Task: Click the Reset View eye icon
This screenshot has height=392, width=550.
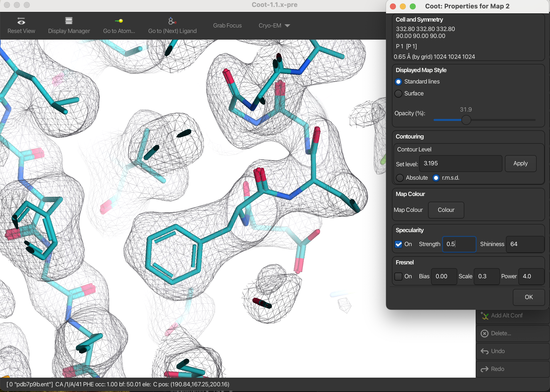Action: tap(21, 21)
